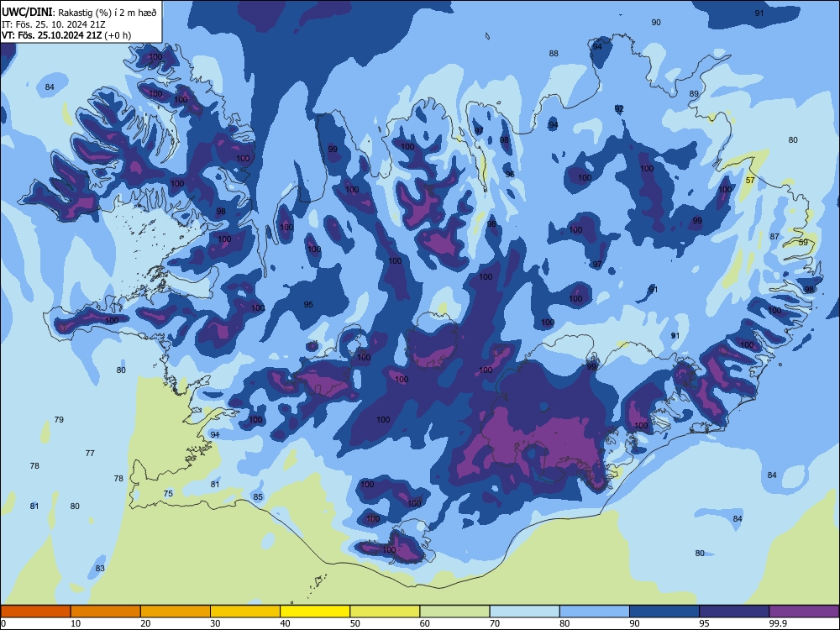
Task: Pick the amber 20–30 legend color segment
Action: (x=176, y=612)
